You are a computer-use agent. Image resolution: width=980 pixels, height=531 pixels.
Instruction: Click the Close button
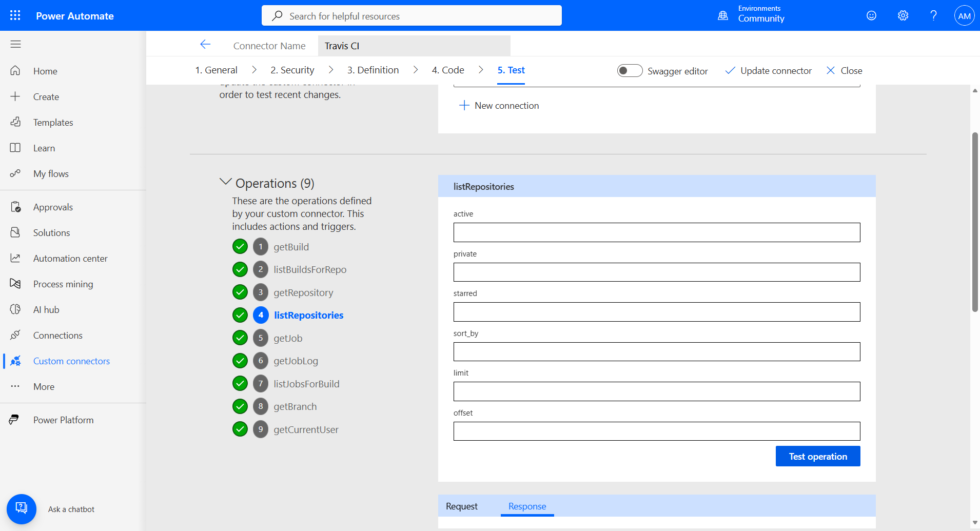tap(844, 70)
